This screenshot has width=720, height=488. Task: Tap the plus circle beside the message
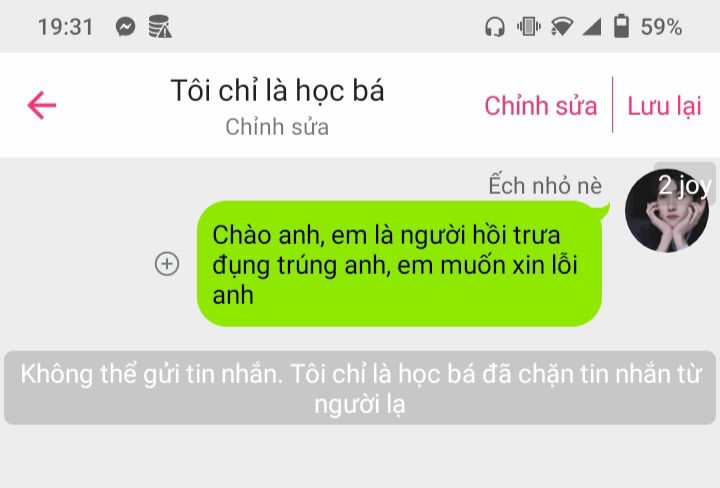(x=167, y=264)
